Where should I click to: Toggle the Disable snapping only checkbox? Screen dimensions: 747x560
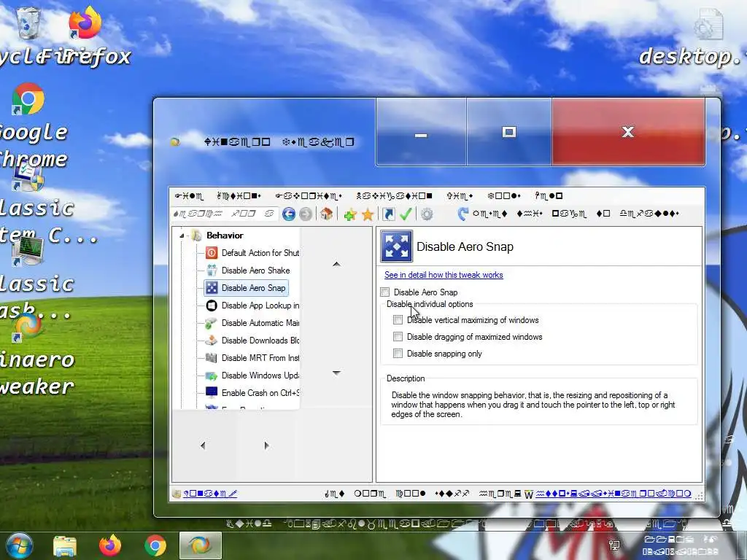click(398, 354)
